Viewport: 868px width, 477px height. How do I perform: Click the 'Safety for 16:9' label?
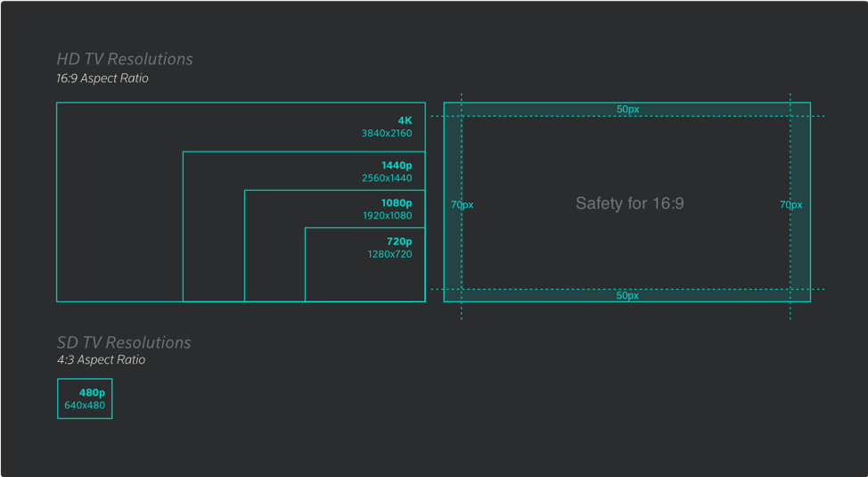click(630, 203)
